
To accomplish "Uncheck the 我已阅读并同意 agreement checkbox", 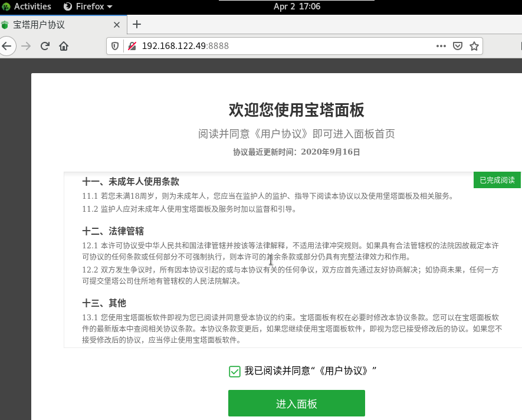I will pyautogui.click(x=235, y=371).
